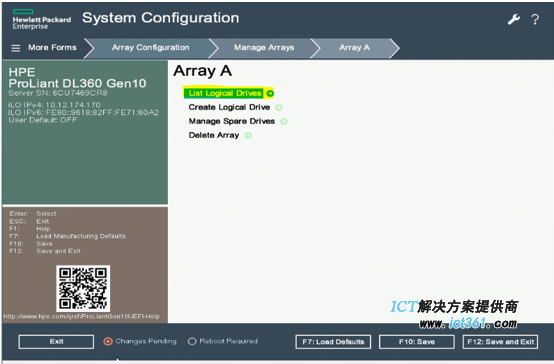Click the Server SN text
The height and width of the screenshot is (364, 554).
click(x=58, y=93)
